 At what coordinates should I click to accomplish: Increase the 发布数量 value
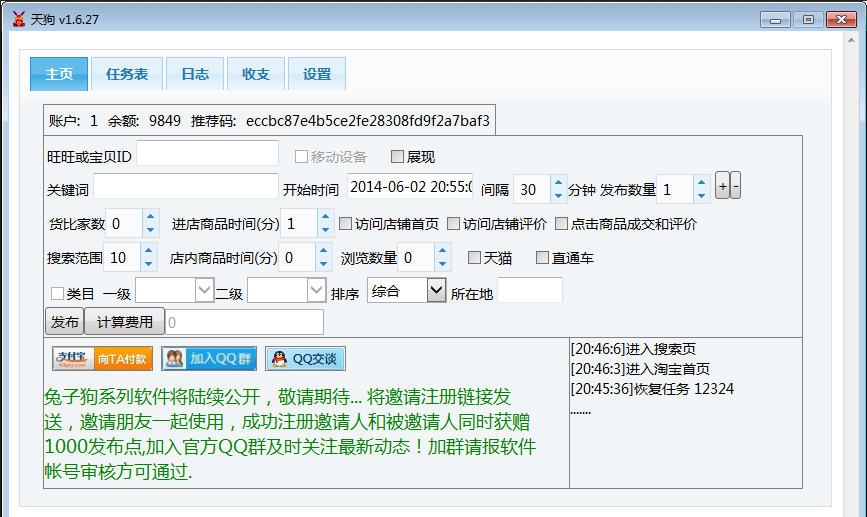click(x=701, y=182)
